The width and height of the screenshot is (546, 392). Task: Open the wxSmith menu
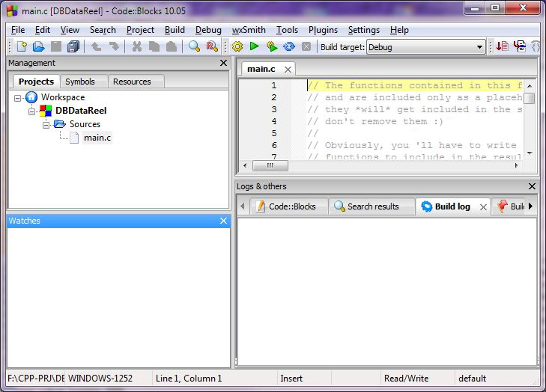pyautogui.click(x=249, y=30)
